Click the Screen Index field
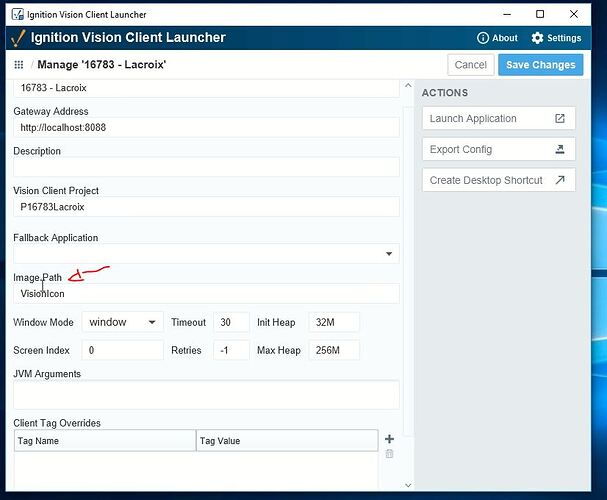 [123, 350]
